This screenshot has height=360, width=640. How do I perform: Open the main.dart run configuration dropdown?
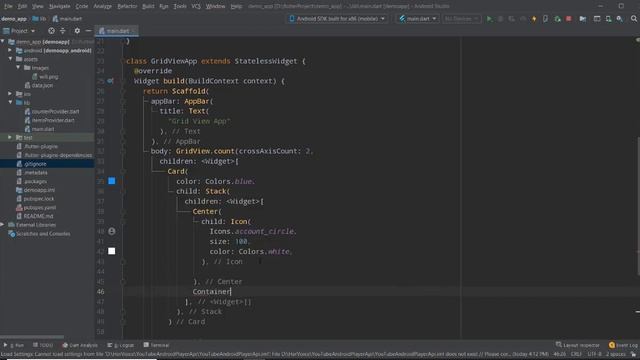(x=418, y=19)
